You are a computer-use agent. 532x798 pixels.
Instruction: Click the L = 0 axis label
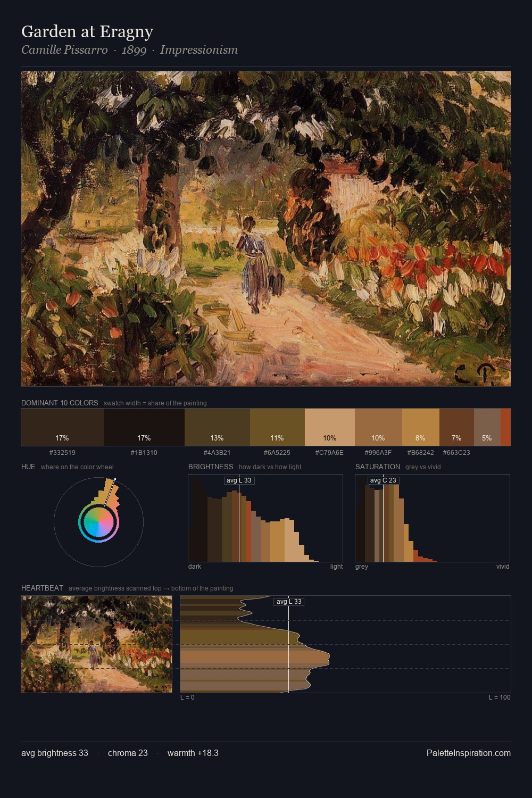pos(187,697)
